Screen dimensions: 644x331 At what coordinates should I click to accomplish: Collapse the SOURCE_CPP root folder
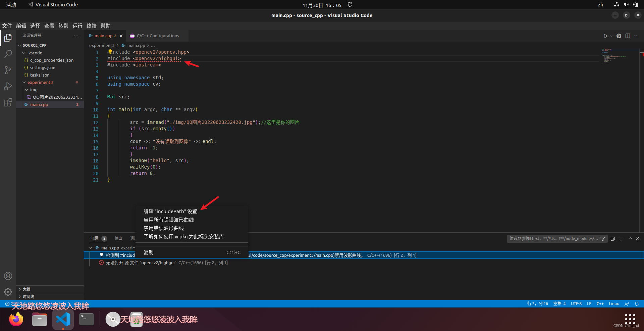50,45
